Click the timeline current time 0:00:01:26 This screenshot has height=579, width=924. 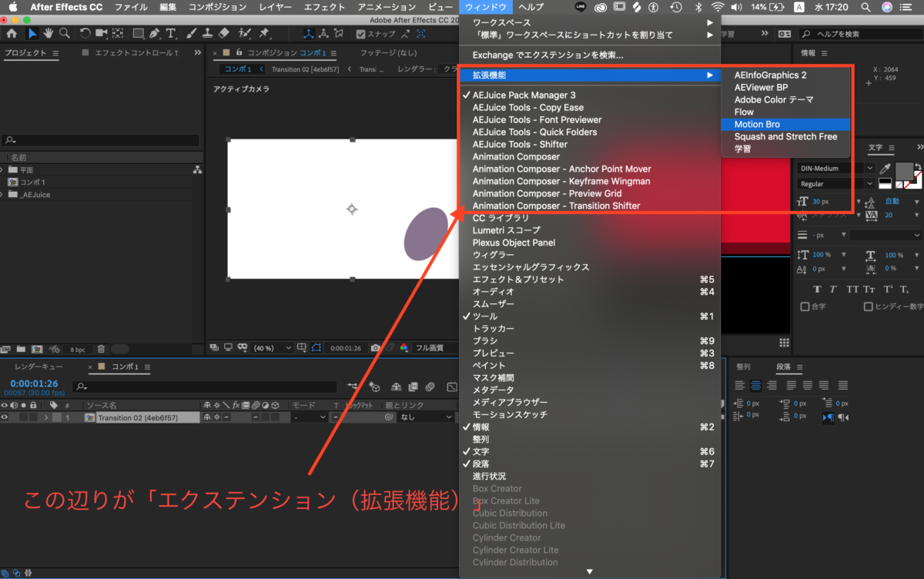coord(34,383)
